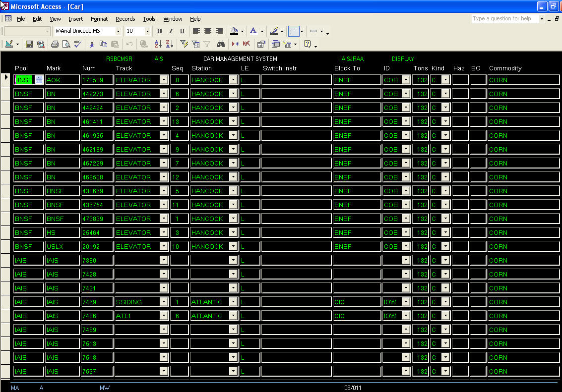Click the Special Effect box icon

click(x=294, y=31)
